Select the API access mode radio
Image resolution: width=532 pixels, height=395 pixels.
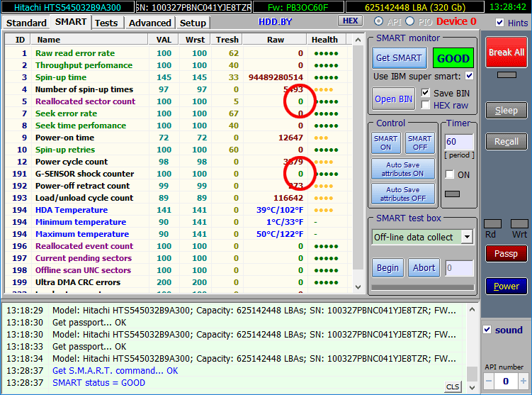click(x=378, y=21)
